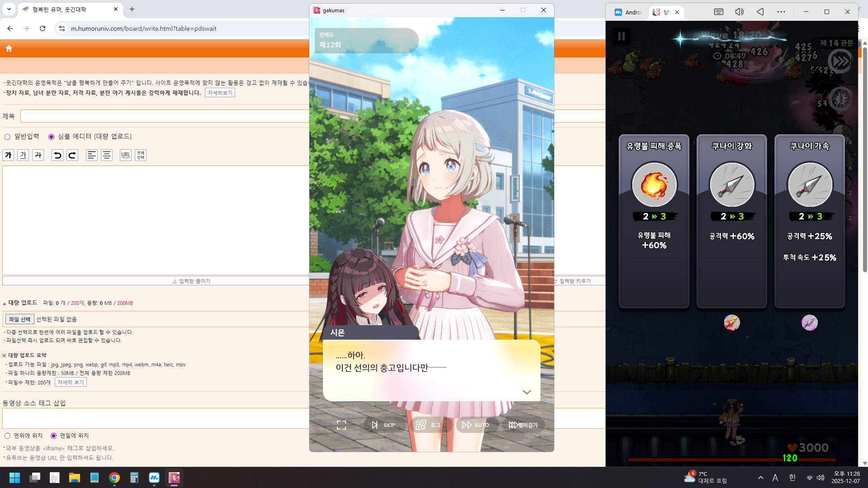
Task: Adjust emulator volume via speaker icon
Action: 740,12
